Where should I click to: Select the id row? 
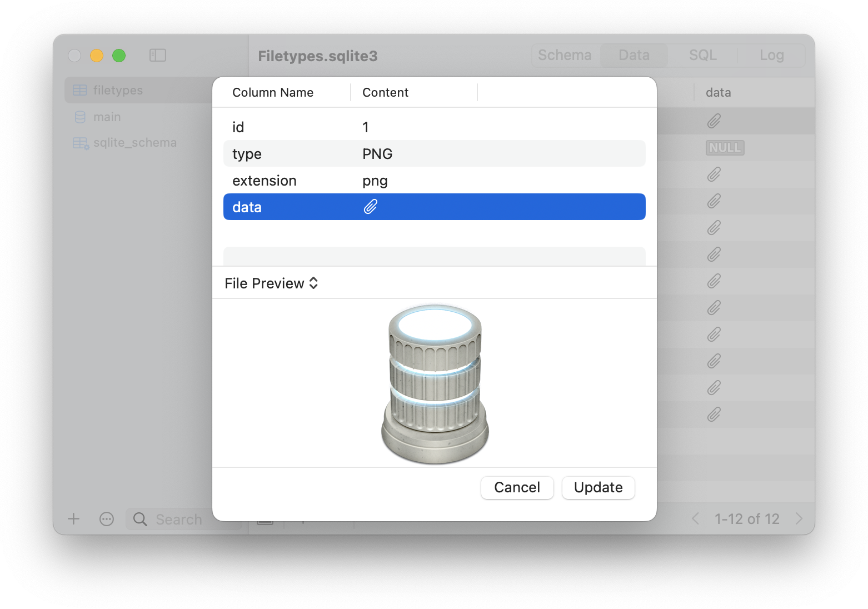tap(435, 127)
